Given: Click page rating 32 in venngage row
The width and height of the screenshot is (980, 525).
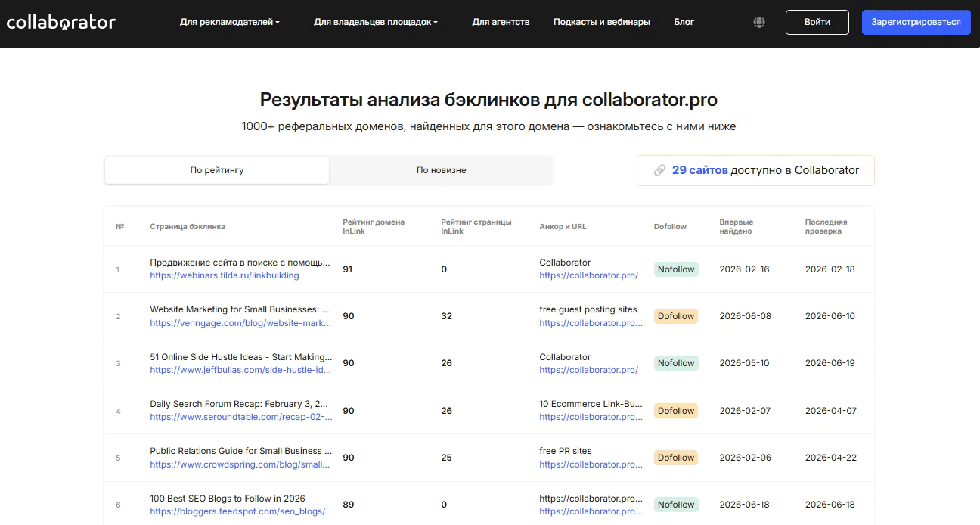Looking at the screenshot, I should tap(446, 316).
